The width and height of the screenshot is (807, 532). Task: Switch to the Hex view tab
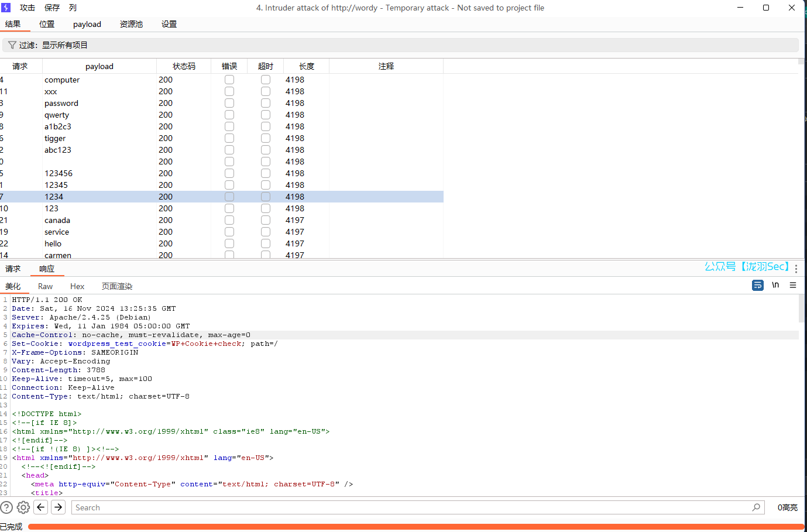click(77, 286)
